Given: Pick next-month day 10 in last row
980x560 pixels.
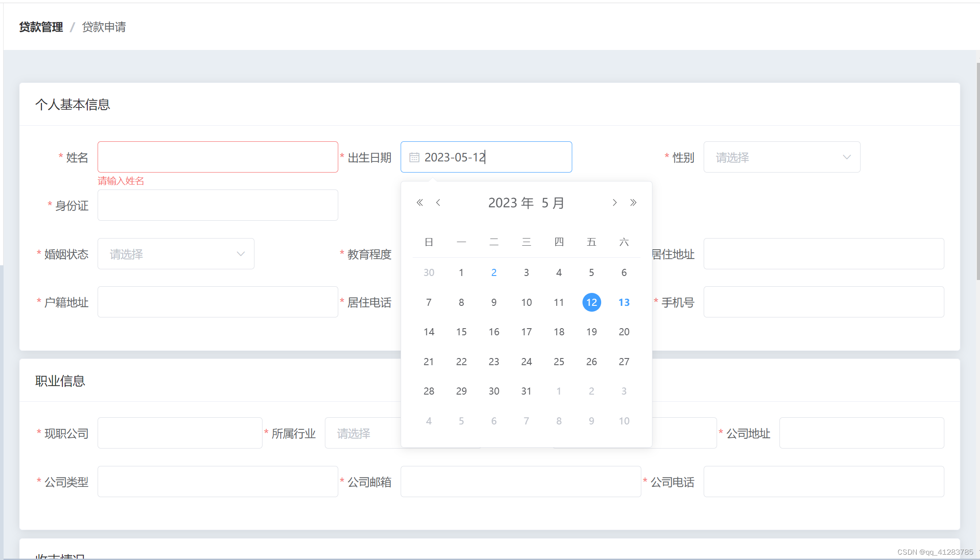Looking at the screenshot, I should (624, 421).
